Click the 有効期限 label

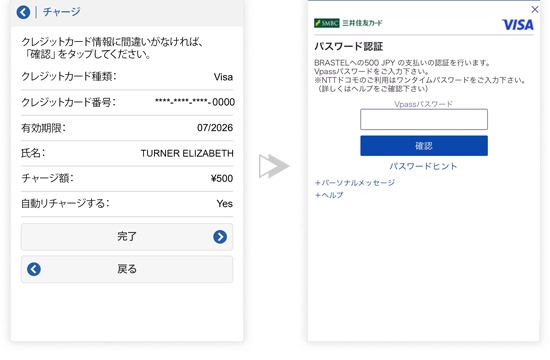(43, 128)
